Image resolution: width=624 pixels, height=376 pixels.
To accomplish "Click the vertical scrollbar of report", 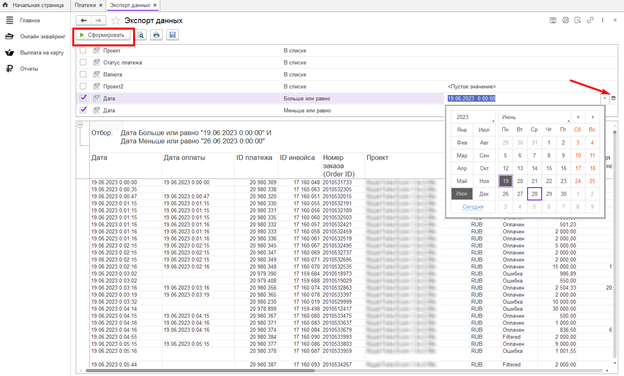I will click(614, 245).
